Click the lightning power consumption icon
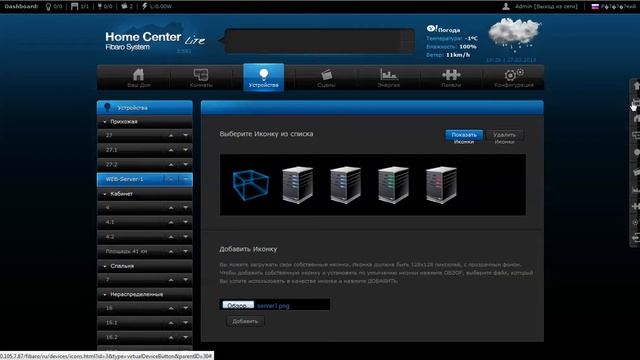 coord(144,7)
